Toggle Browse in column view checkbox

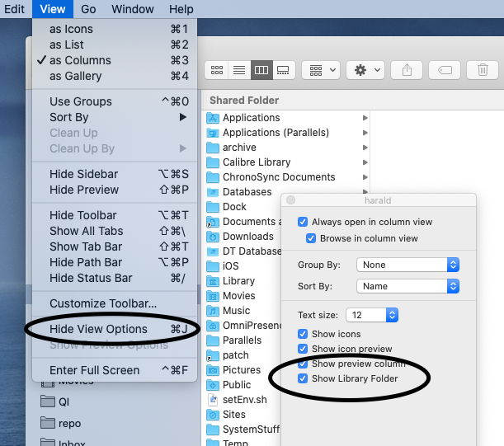tap(311, 238)
